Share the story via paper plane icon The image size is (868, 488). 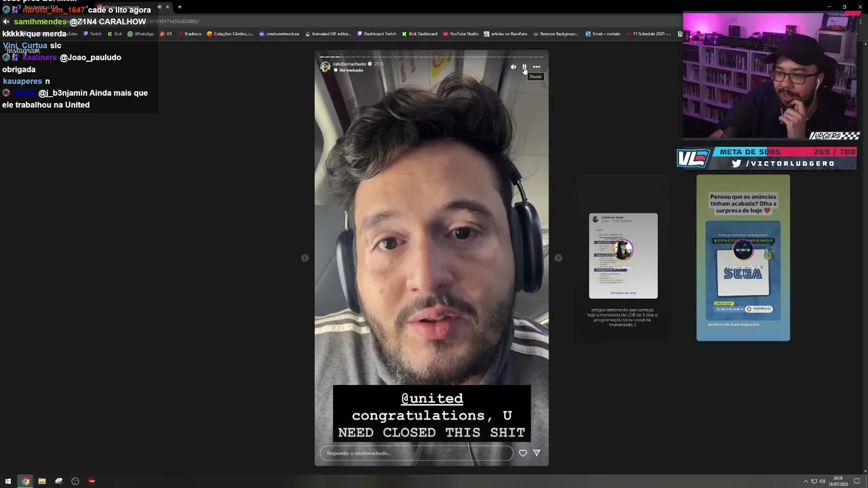[x=536, y=453]
